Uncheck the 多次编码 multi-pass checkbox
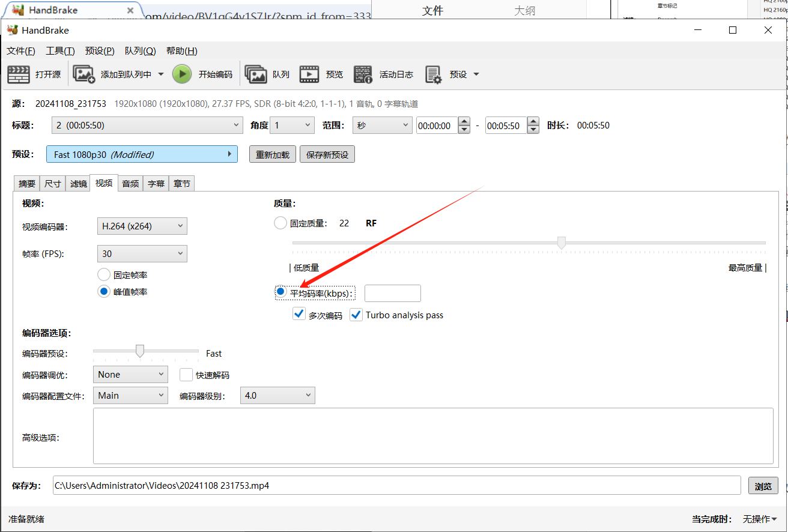Viewport: 788px width, 532px height. coord(299,314)
